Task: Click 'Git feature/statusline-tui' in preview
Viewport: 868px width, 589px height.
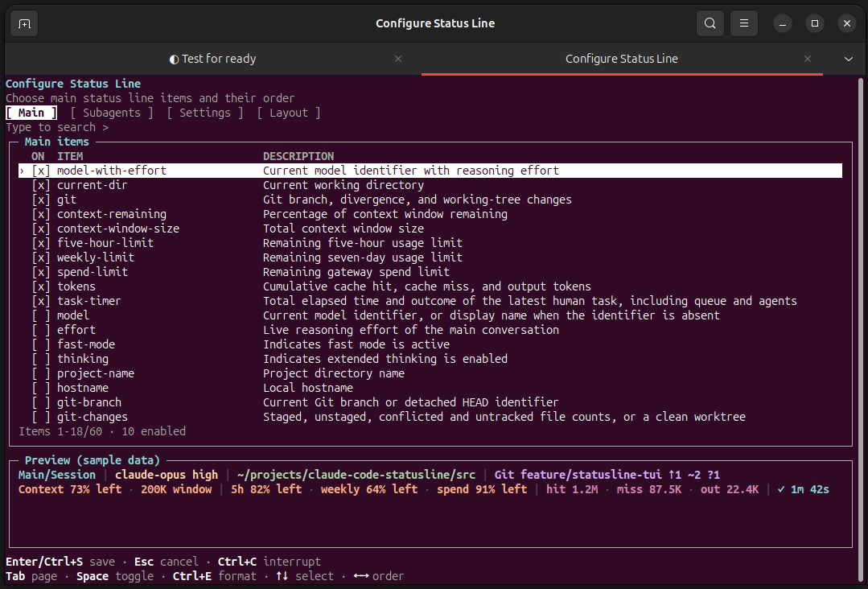Action: coord(578,475)
